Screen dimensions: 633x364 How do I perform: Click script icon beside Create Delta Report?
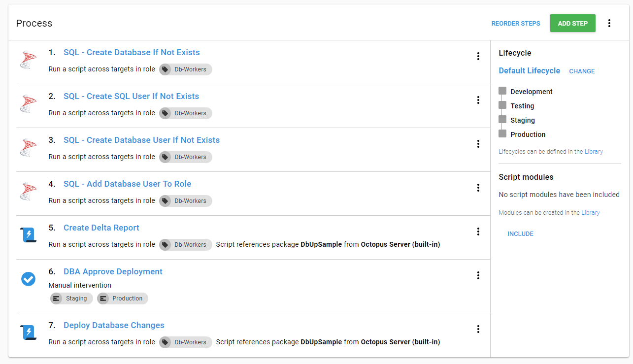[x=29, y=235]
